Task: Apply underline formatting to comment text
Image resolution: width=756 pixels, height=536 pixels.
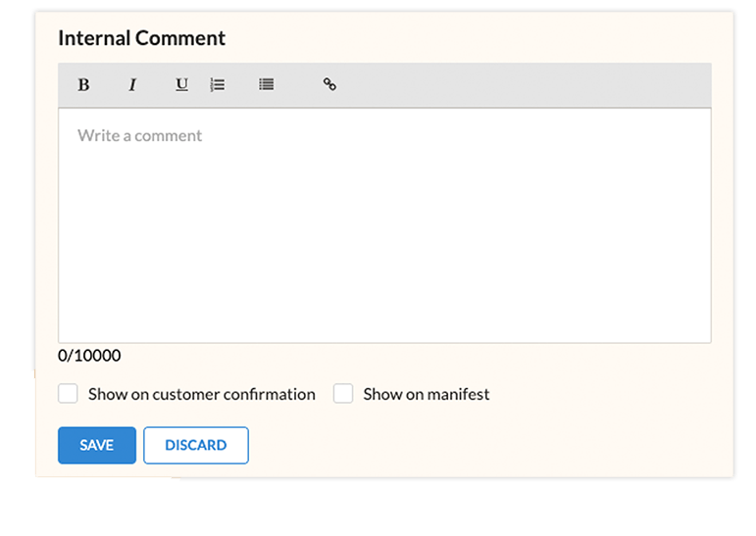Action: pos(181,85)
